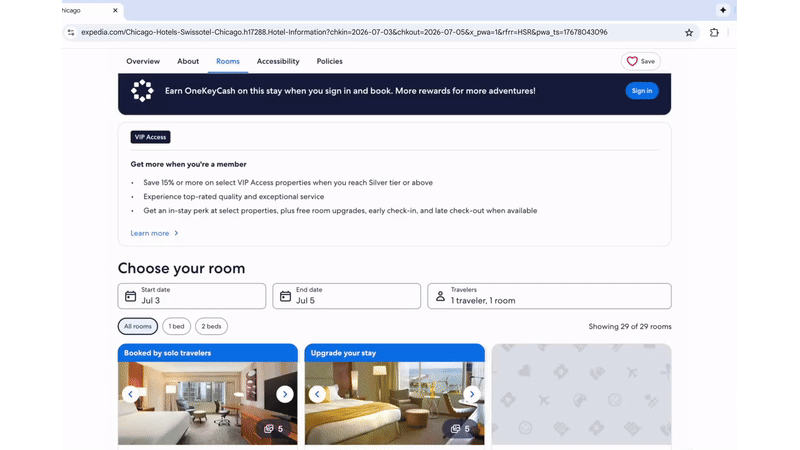The width and height of the screenshot is (800, 450).
Task: Open the End date Jul 5 field
Action: [x=346, y=296]
